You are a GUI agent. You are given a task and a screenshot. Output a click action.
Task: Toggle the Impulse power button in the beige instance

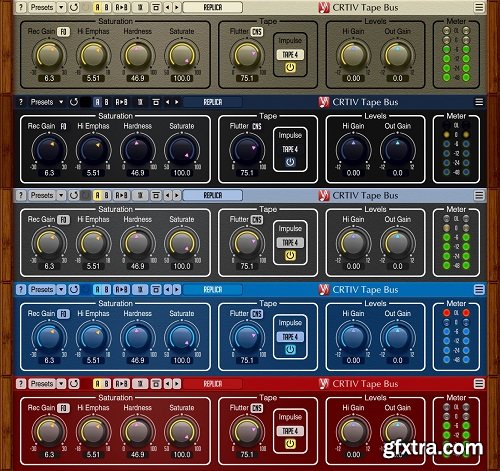click(290, 67)
